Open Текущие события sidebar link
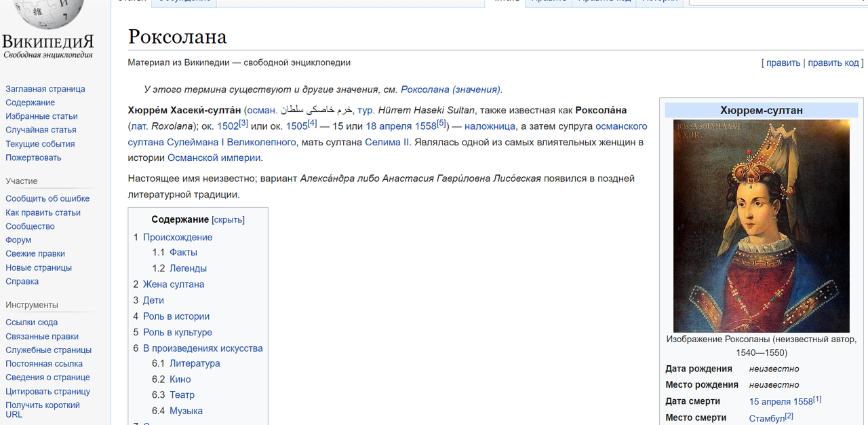The height and width of the screenshot is (425, 868). (x=40, y=144)
